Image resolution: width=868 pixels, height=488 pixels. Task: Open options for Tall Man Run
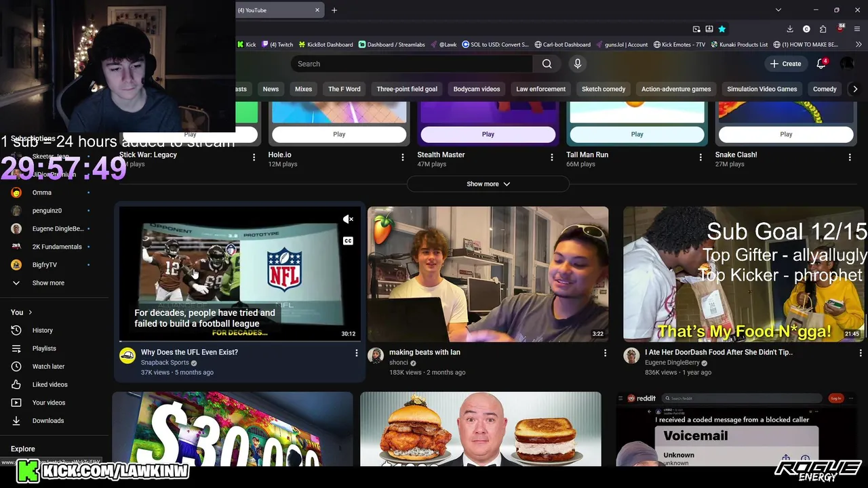tap(701, 157)
